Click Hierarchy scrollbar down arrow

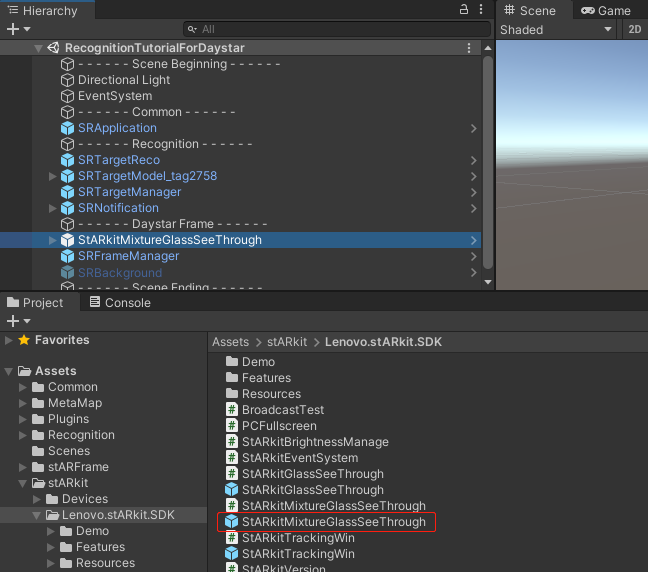tap(488, 282)
